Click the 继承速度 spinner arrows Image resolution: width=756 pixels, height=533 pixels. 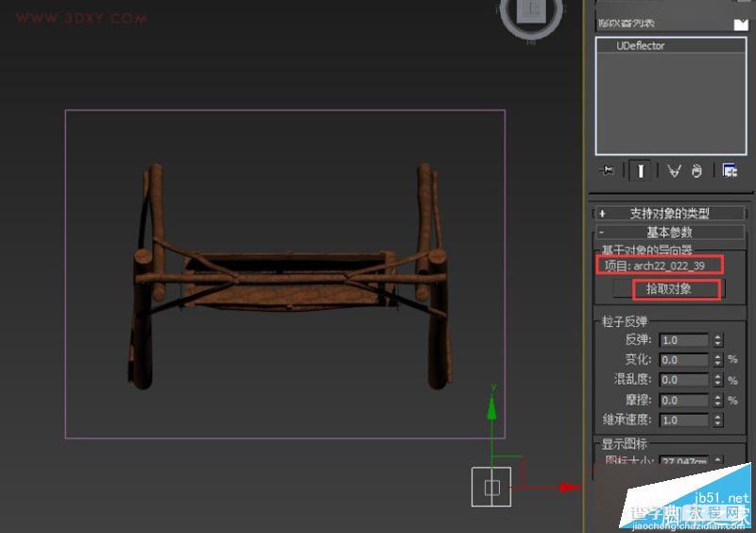718,421
